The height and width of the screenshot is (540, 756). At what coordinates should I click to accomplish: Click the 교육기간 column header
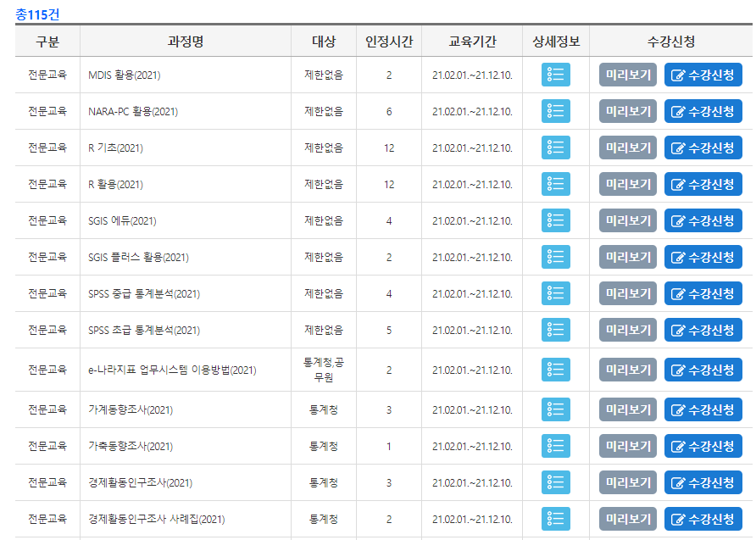click(472, 42)
